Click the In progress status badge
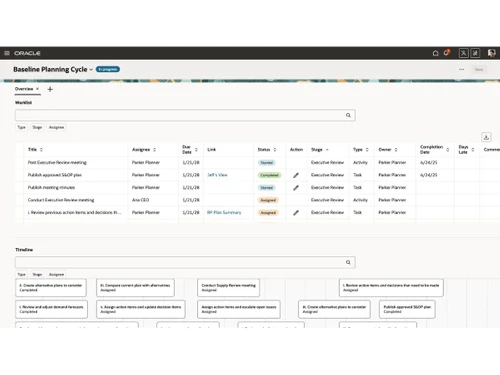The width and height of the screenshot is (500, 375). [x=108, y=69]
